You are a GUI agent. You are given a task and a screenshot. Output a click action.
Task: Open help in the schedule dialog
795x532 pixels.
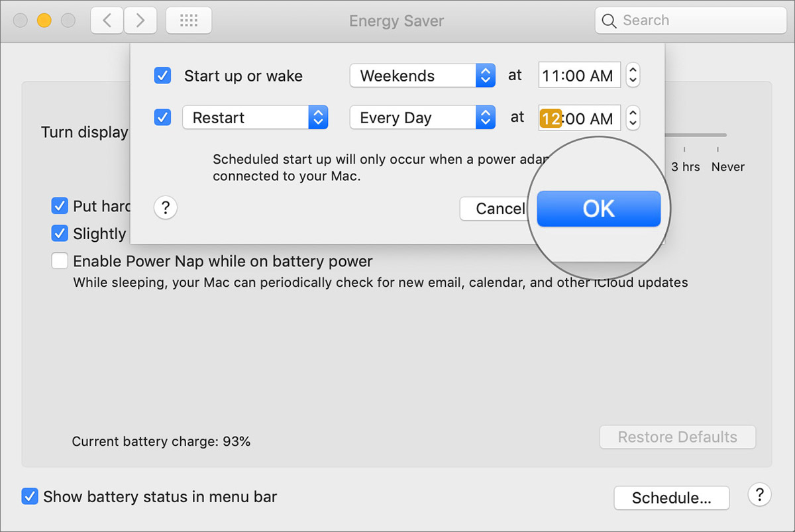pos(166,209)
